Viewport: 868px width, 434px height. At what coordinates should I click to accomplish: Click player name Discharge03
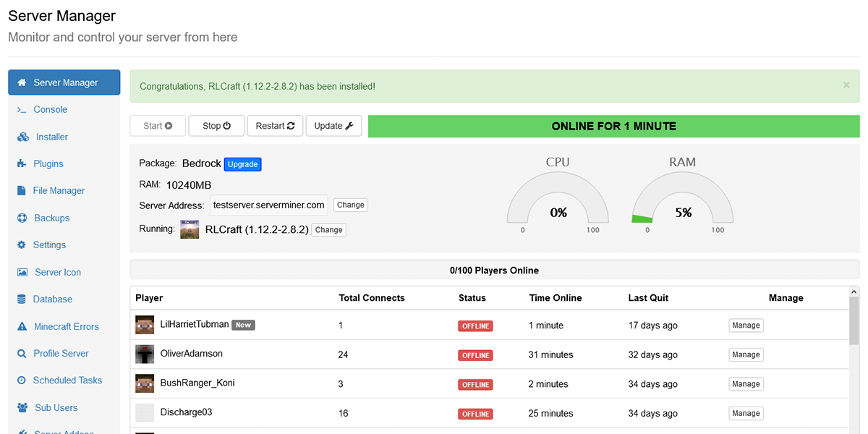(186, 412)
